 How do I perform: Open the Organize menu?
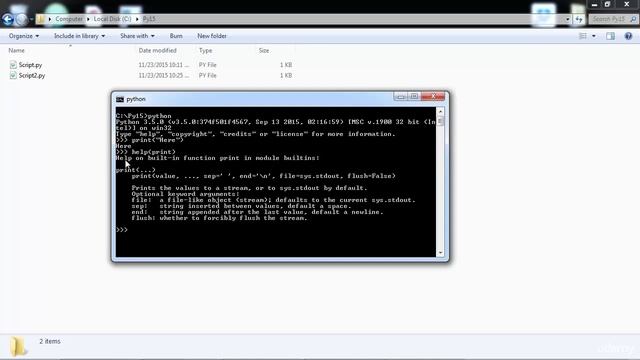click(x=24, y=36)
